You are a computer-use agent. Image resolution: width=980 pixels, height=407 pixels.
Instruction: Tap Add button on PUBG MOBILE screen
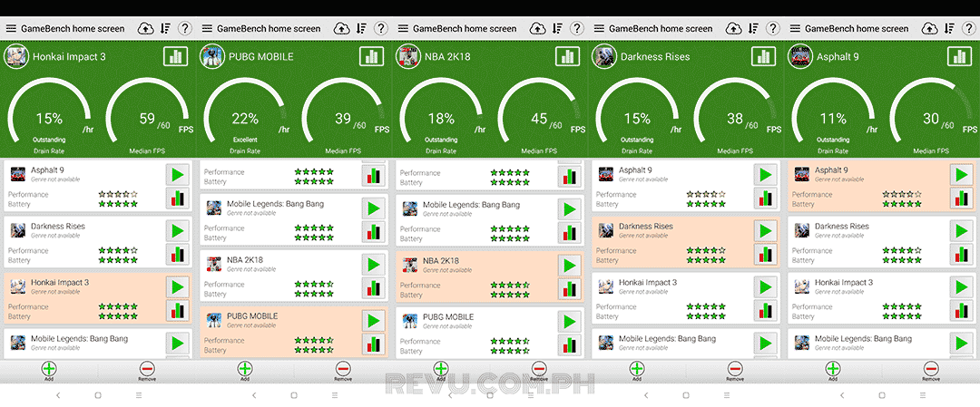[245, 371]
